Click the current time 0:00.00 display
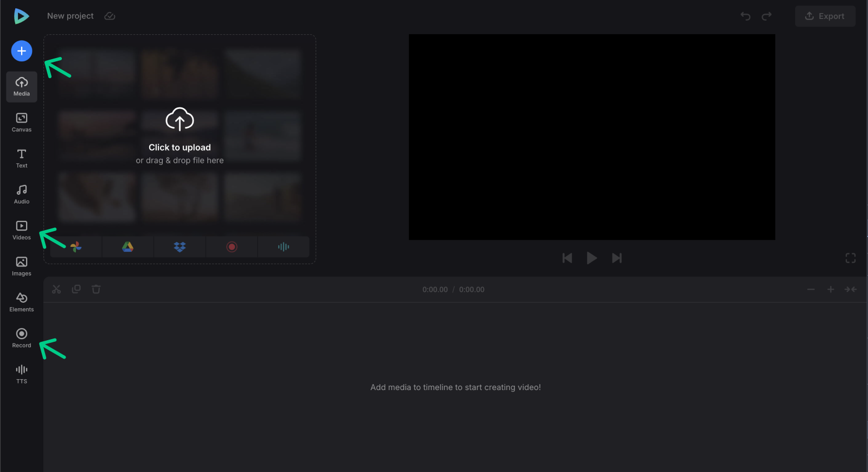Screen dimensions: 868x472 (435, 290)
